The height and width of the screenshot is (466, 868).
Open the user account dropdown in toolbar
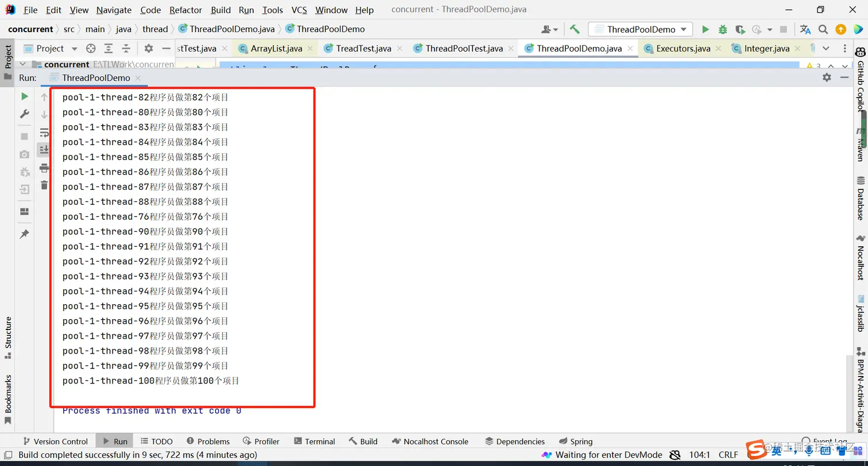click(x=550, y=29)
